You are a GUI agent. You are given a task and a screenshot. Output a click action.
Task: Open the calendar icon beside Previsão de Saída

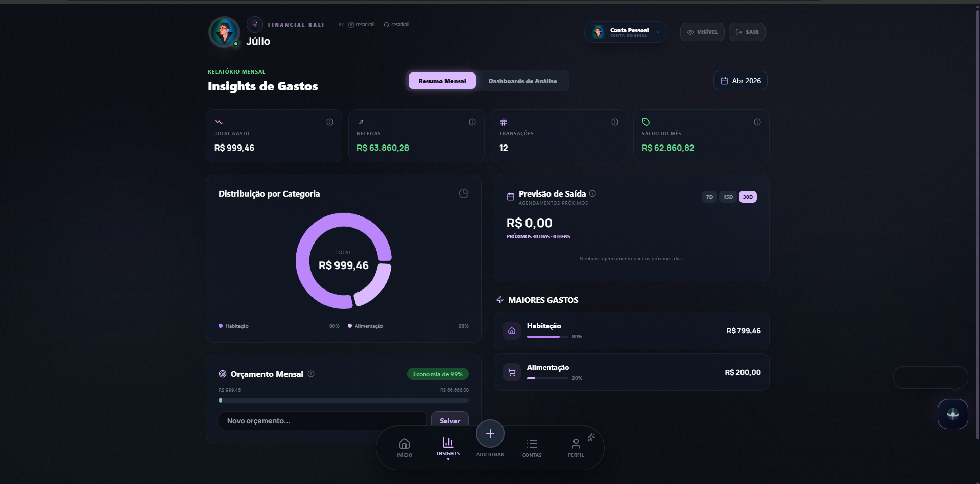click(x=510, y=197)
